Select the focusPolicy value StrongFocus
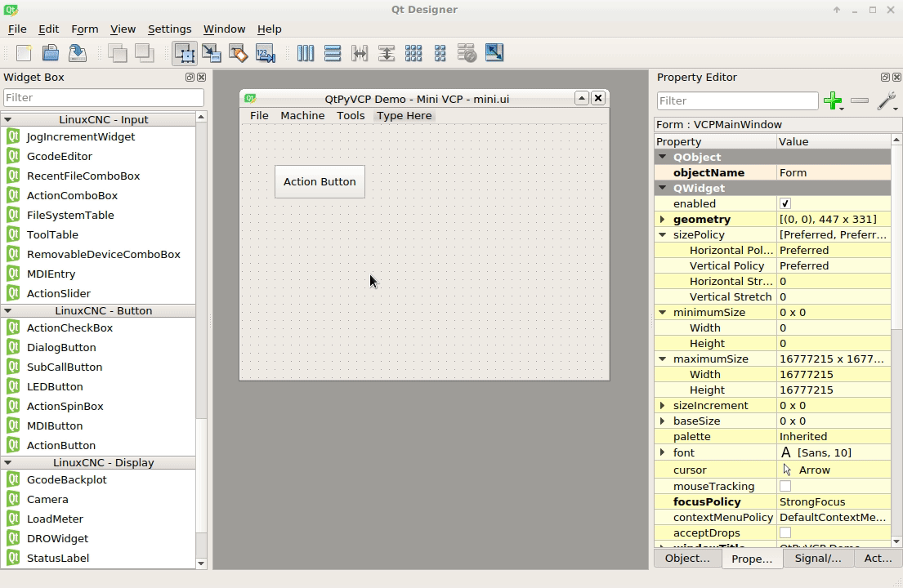The height and width of the screenshot is (588, 903). pos(834,501)
